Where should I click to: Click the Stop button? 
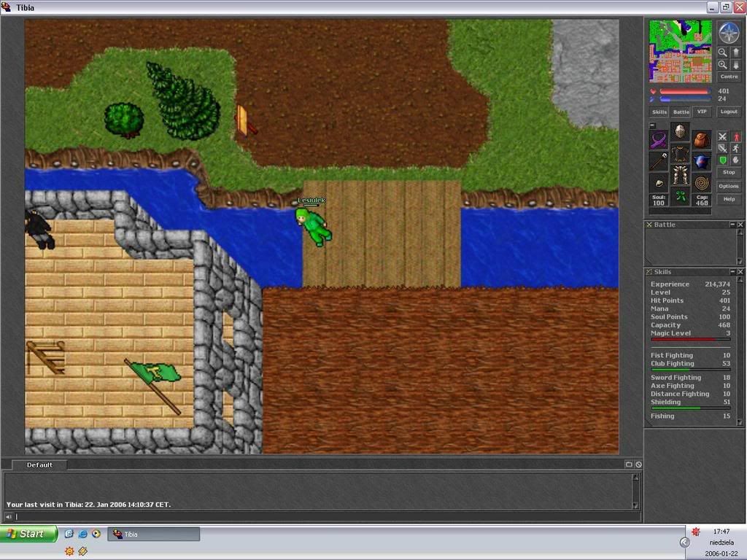coord(729,172)
